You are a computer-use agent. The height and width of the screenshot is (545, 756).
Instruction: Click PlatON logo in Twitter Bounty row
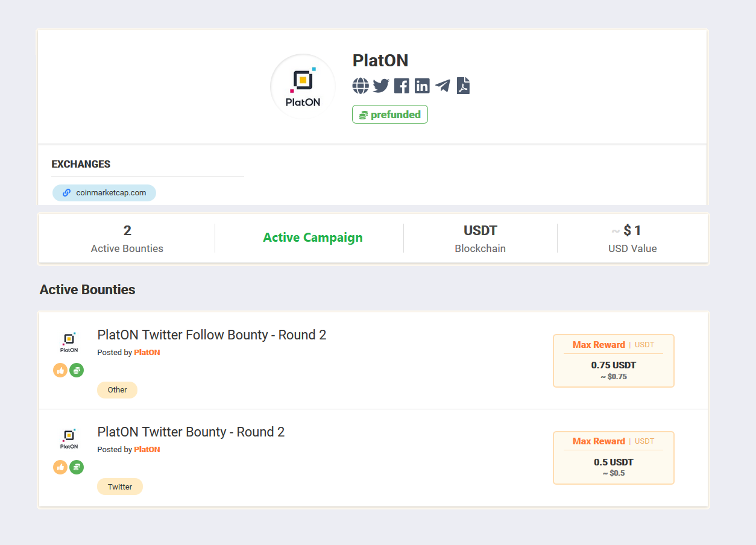coord(69,439)
